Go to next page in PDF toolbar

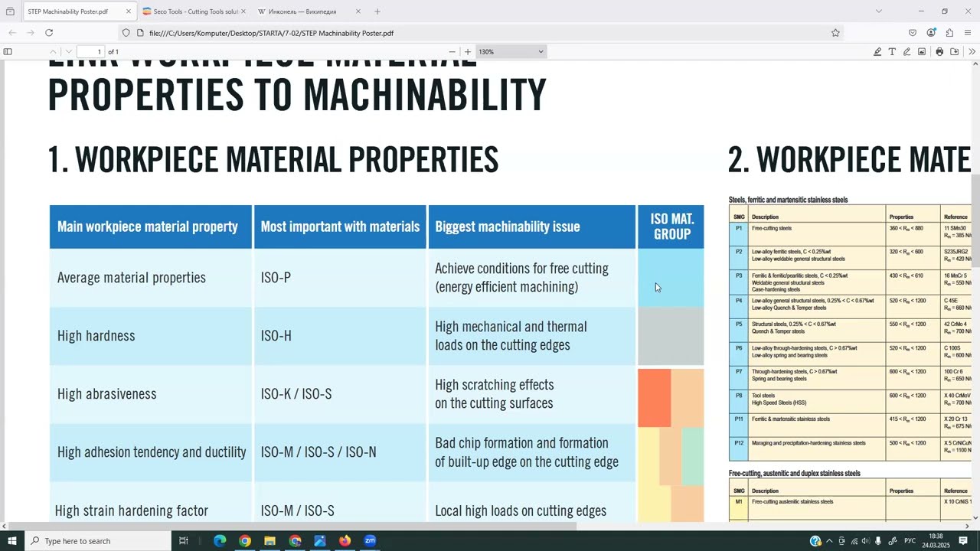pos(69,52)
